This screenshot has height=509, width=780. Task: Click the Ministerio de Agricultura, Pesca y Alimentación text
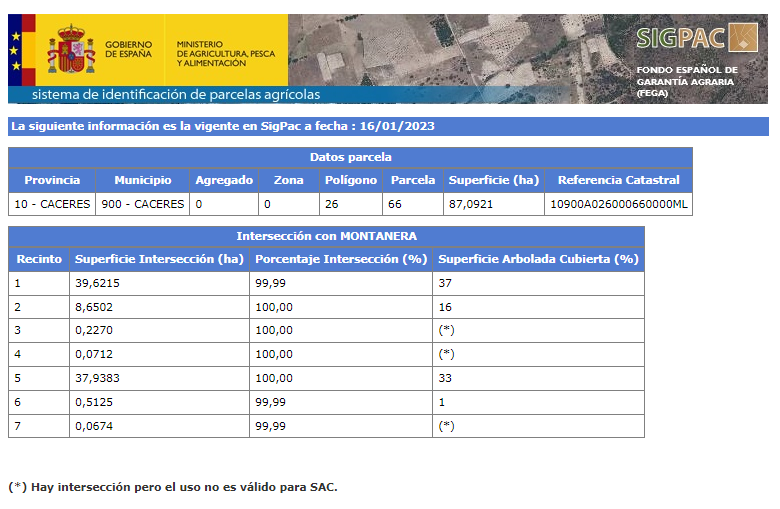point(225,53)
